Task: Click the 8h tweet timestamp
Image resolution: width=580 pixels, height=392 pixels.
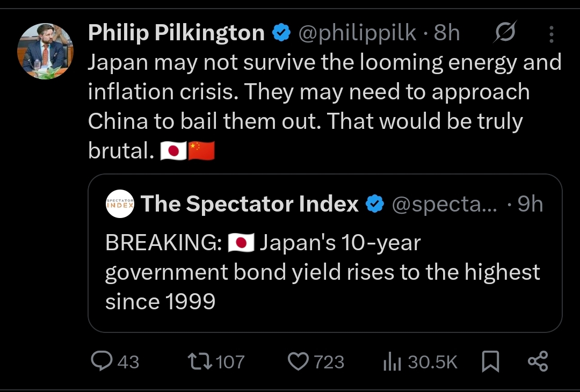Action: point(447,34)
